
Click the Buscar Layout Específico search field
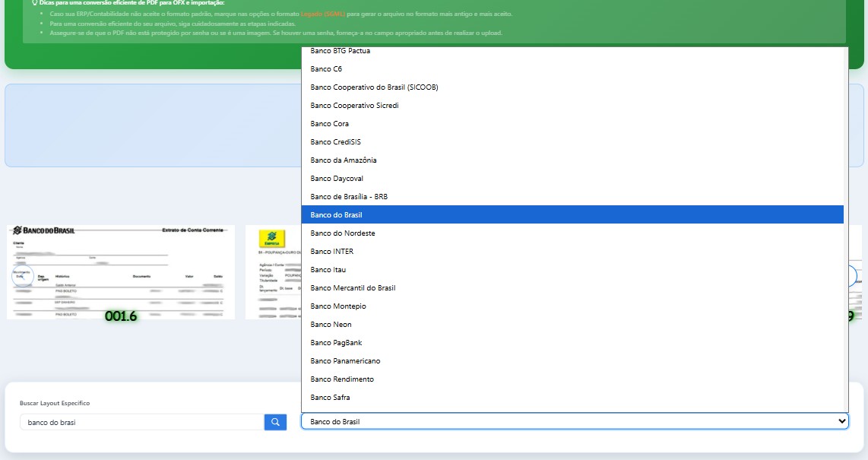click(141, 422)
